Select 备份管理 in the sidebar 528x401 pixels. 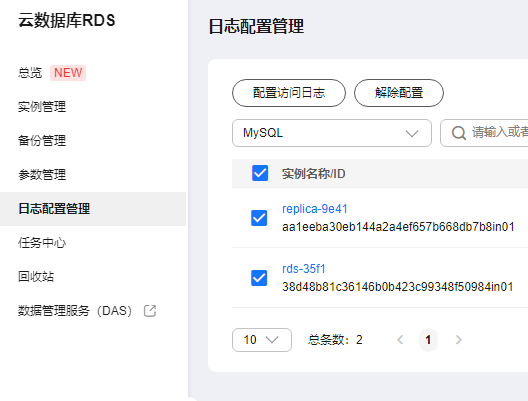click(x=42, y=140)
